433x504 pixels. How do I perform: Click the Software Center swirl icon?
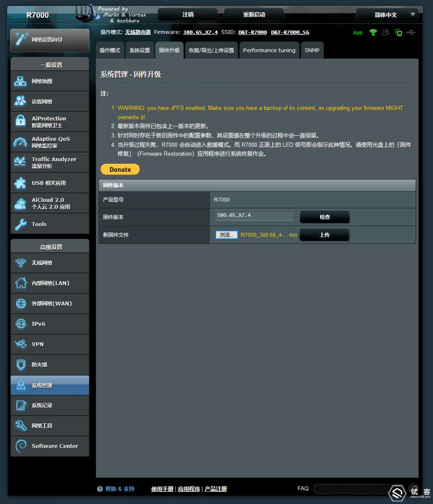[x=21, y=446]
